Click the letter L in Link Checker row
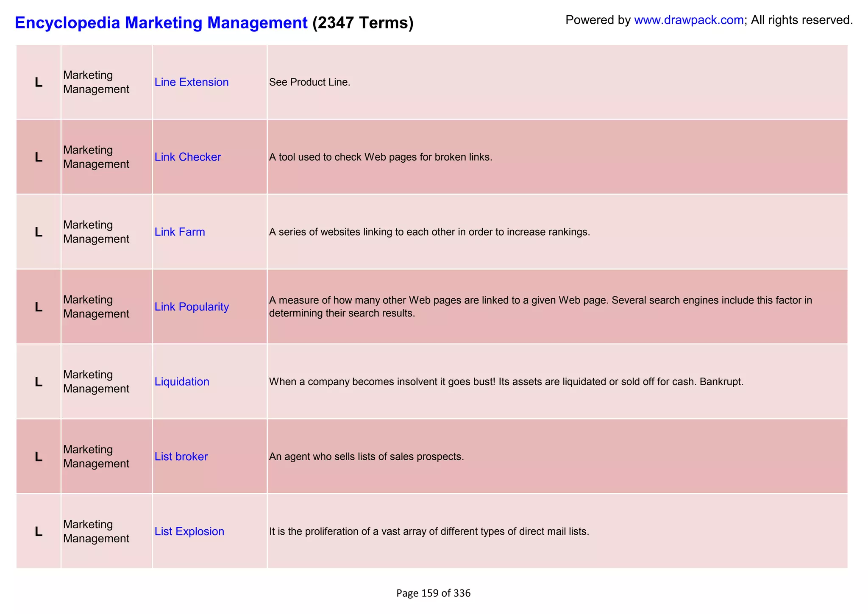Screen dimensions: 868x614 click(x=39, y=157)
